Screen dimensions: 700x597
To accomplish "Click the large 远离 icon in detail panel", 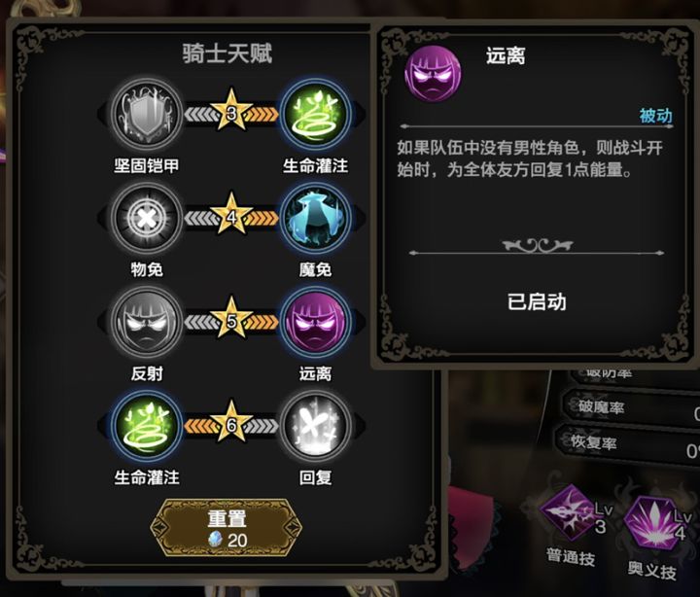I will tap(433, 74).
